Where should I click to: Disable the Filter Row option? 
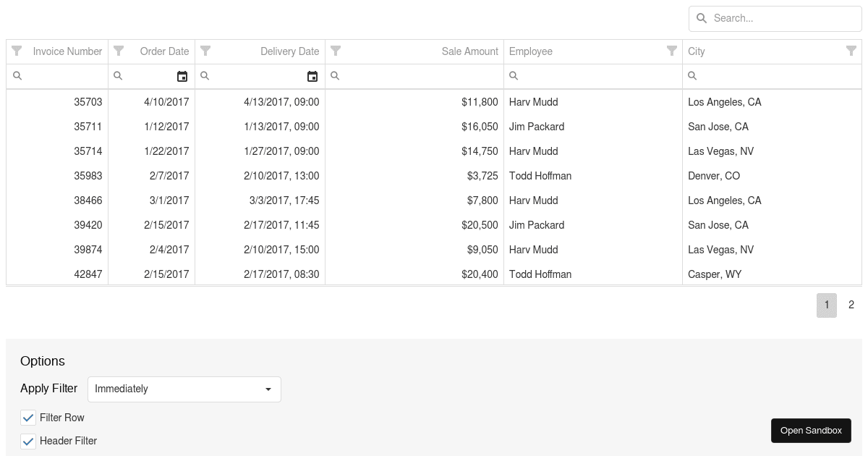(x=28, y=418)
